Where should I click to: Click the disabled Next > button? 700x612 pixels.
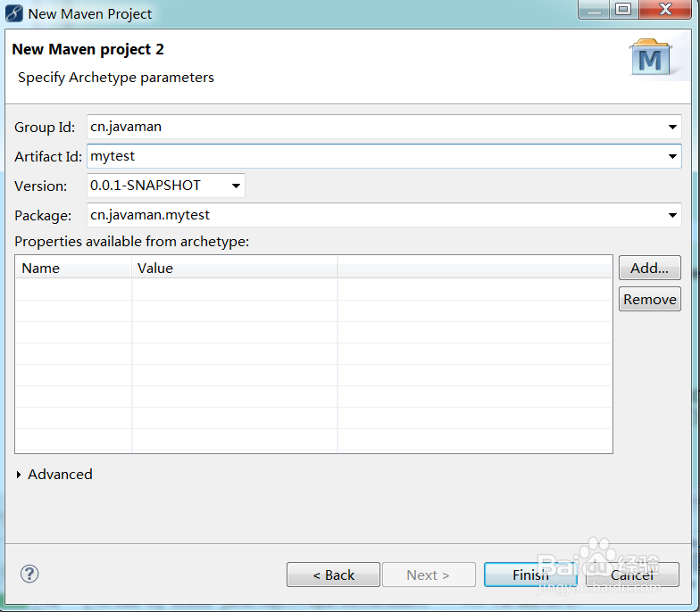429,575
